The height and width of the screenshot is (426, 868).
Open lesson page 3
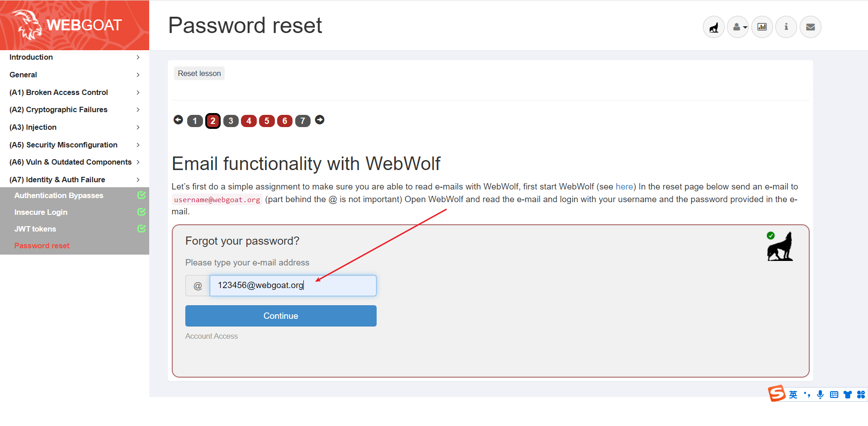(x=231, y=121)
